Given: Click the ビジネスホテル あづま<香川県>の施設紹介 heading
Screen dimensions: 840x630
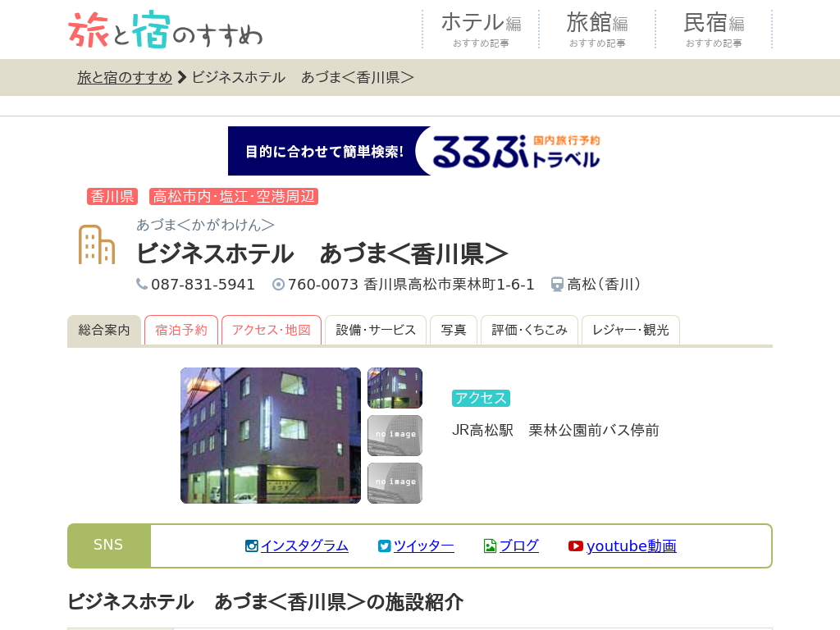Looking at the screenshot, I should tap(266, 602).
